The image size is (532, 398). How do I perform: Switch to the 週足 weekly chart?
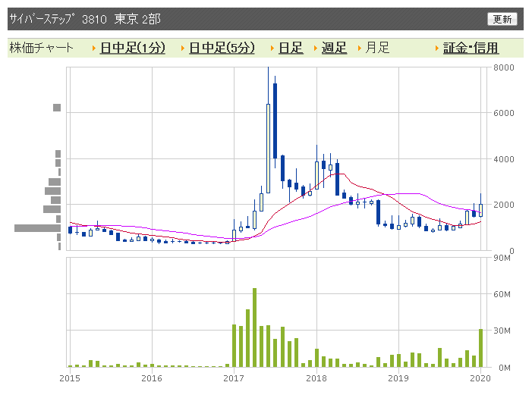[x=334, y=48]
